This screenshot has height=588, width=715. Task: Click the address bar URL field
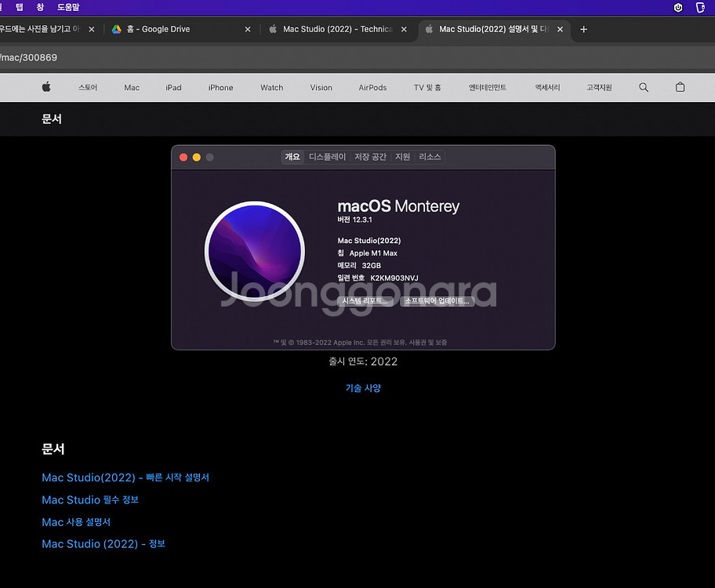357,57
